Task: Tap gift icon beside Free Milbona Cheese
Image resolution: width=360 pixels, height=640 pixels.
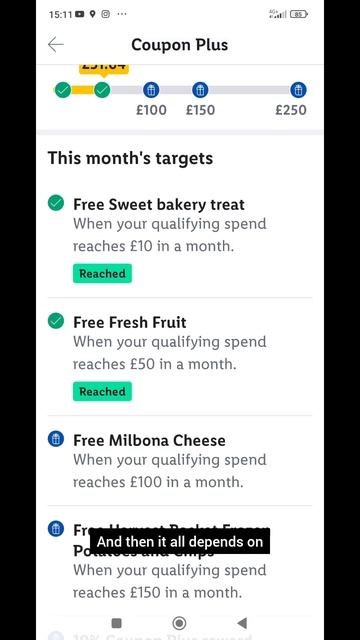Action: [56, 439]
